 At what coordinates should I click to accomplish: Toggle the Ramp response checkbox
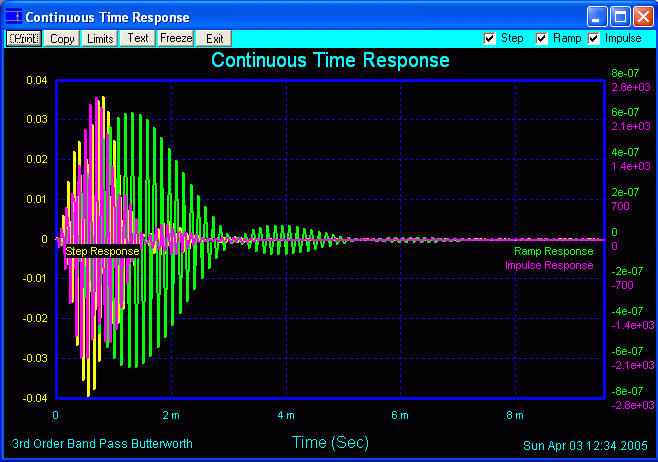(x=542, y=38)
